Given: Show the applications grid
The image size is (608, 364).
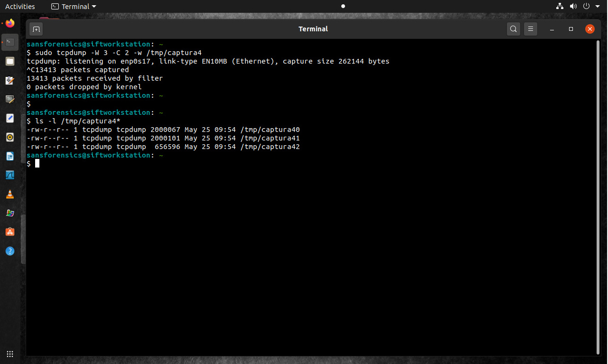Looking at the screenshot, I should pos(10,354).
